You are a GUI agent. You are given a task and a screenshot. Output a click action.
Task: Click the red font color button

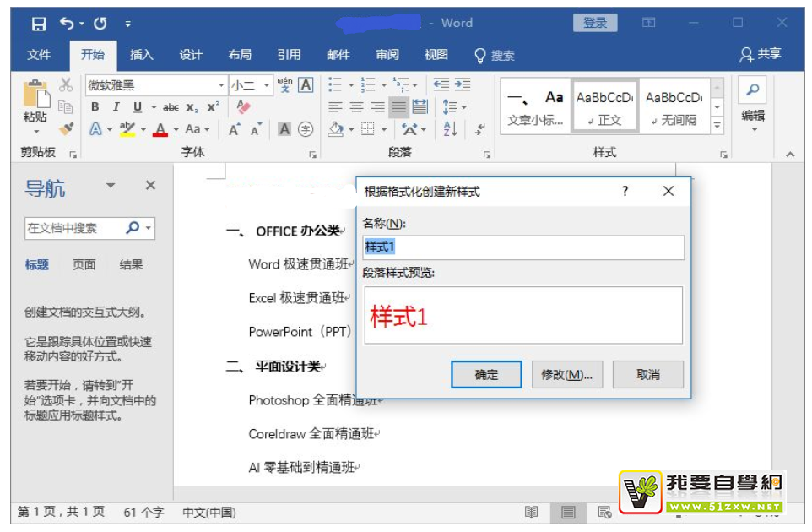point(160,129)
